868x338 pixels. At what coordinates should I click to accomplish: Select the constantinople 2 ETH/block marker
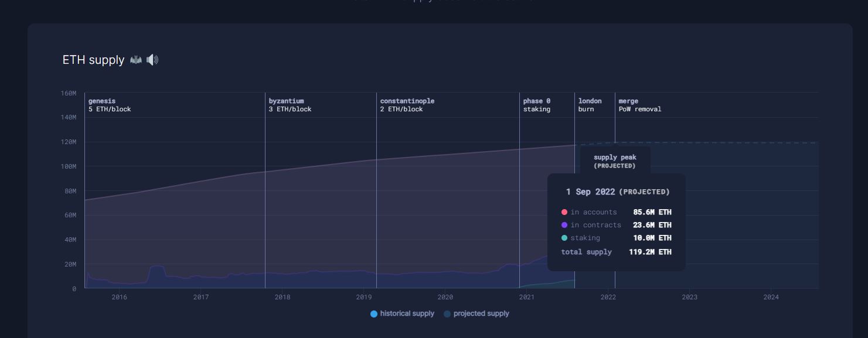[x=407, y=105]
